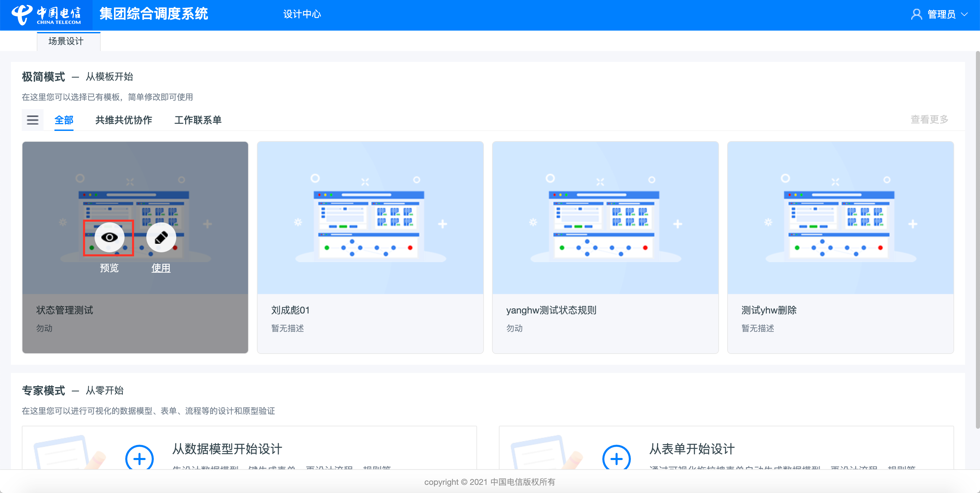Expand the 管理员 dropdown arrow

[x=964, y=14]
